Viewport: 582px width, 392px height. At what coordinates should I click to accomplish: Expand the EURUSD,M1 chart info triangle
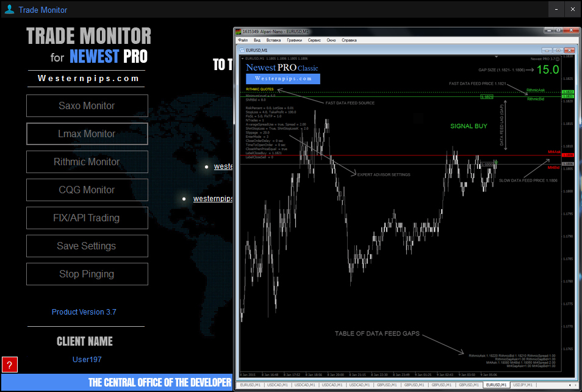[x=243, y=59]
